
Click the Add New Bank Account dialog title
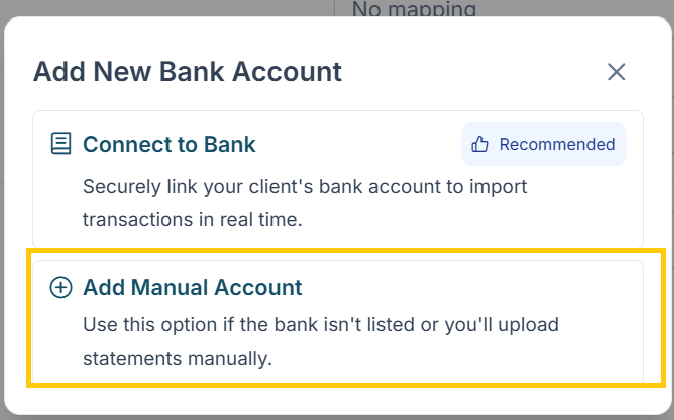(187, 72)
